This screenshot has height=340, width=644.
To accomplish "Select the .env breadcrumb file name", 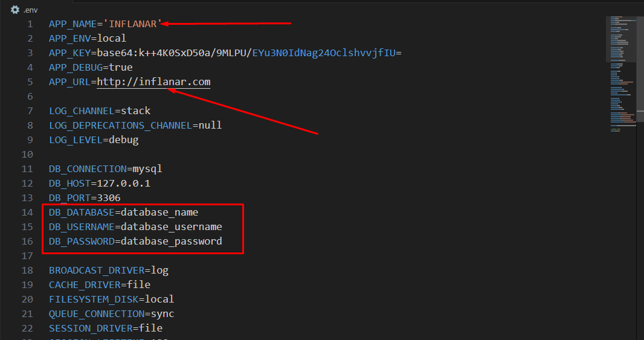I will 30,10.
